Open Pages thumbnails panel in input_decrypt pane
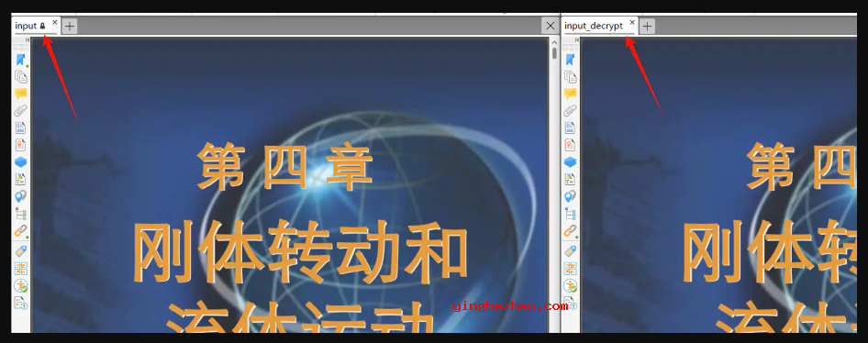The width and height of the screenshot is (868, 343). click(x=570, y=77)
